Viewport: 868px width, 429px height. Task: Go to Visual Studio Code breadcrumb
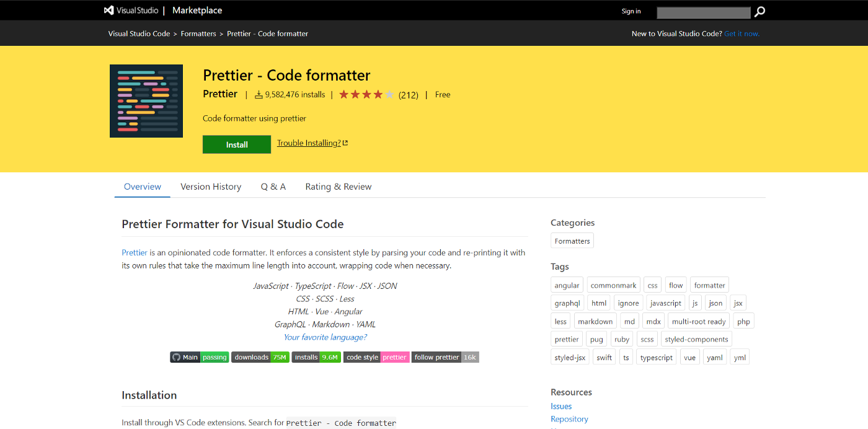coord(139,33)
